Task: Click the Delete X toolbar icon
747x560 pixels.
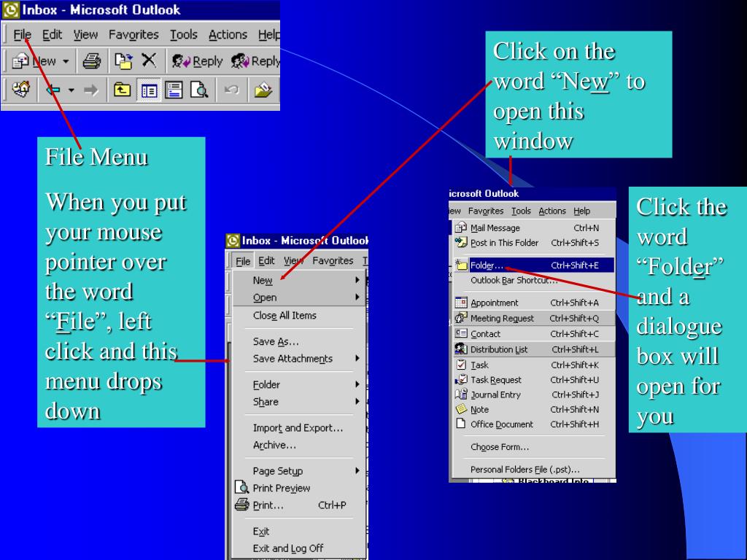Action: point(149,61)
